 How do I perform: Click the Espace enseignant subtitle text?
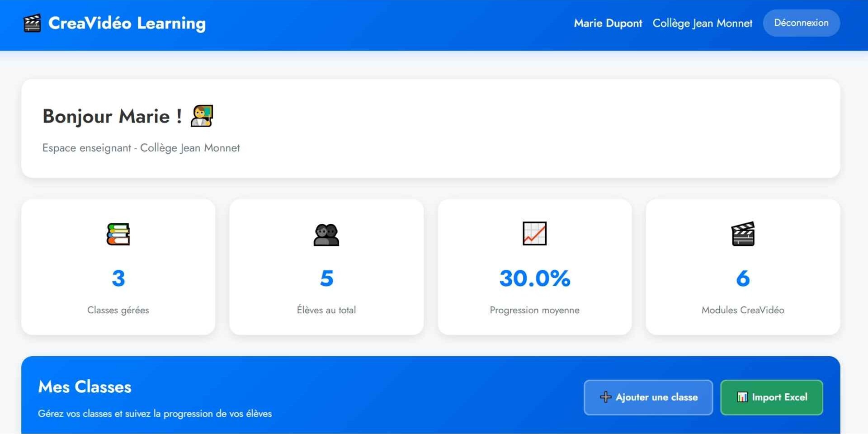click(141, 148)
